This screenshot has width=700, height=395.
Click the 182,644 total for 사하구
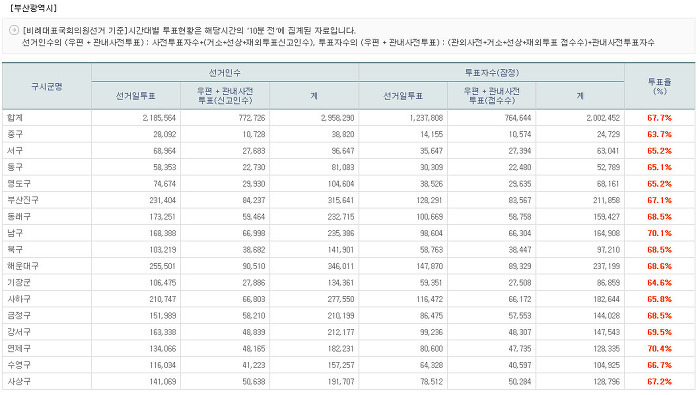607,299
